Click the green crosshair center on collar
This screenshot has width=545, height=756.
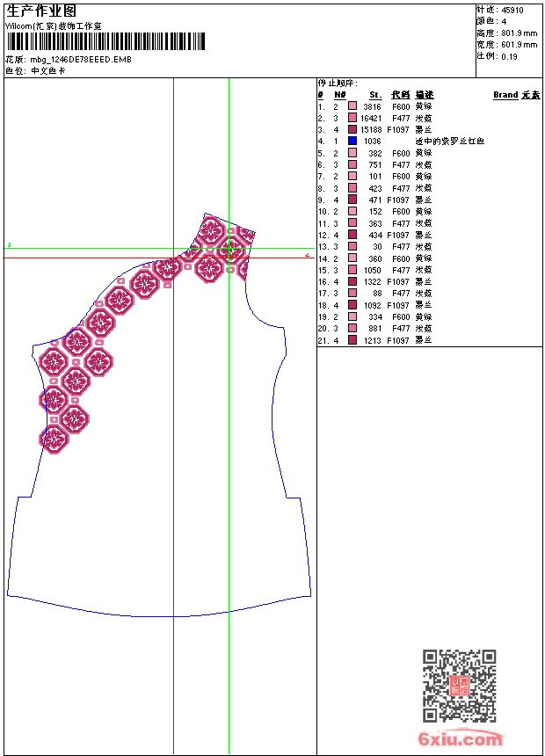click(x=229, y=249)
